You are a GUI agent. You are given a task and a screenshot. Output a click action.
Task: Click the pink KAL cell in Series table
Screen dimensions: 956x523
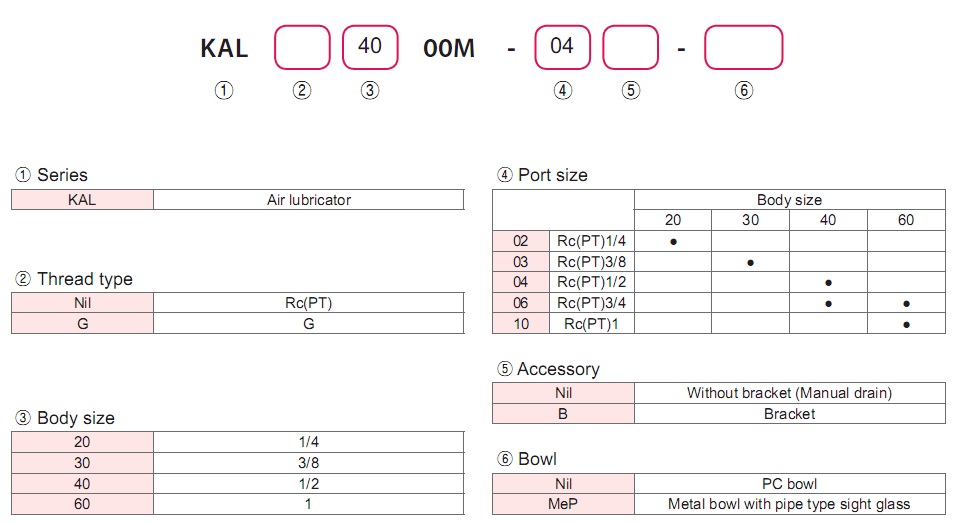click(x=82, y=200)
